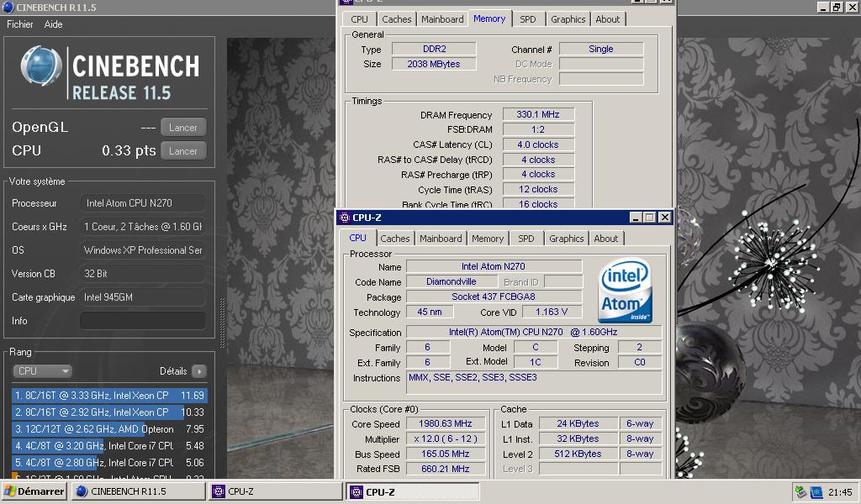Click the DRAM Frequency value 330.1 MHz
The image size is (861, 504).
pos(538,114)
